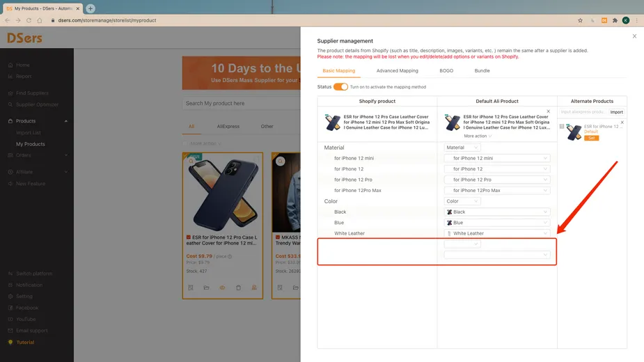
Task: Click trash icon on ESR product card
Action: (238, 288)
